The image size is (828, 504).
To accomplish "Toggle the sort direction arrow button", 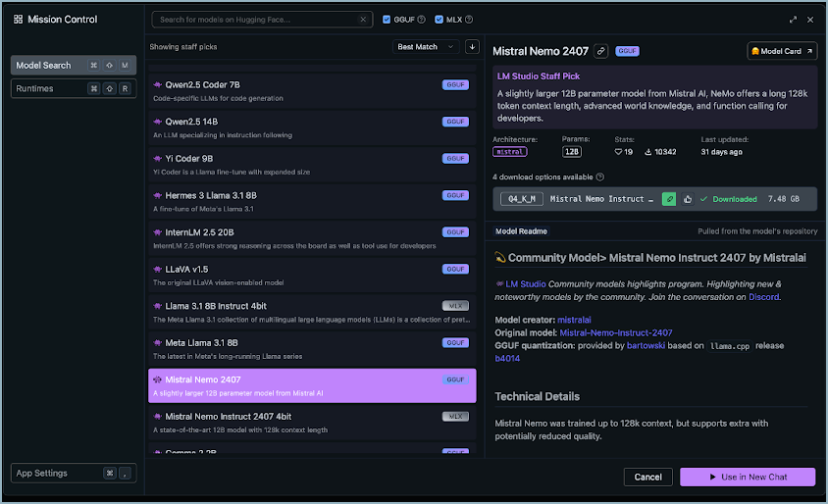I will pos(472,47).
